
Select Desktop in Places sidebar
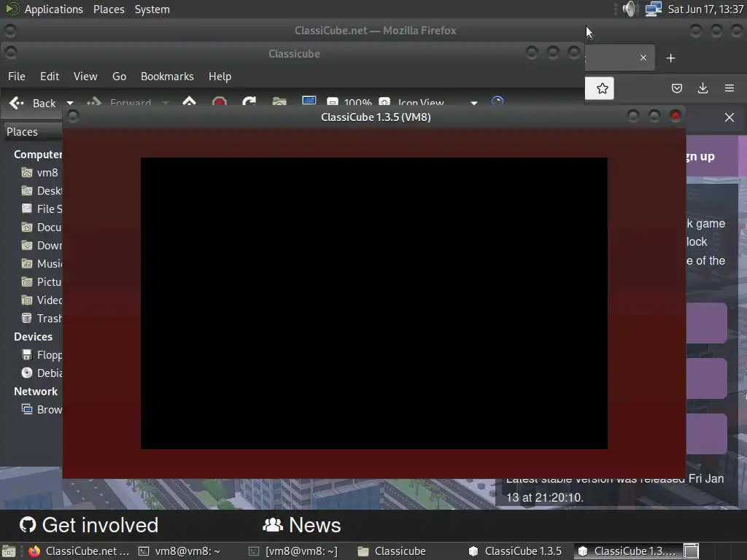(x=42, y=190)
